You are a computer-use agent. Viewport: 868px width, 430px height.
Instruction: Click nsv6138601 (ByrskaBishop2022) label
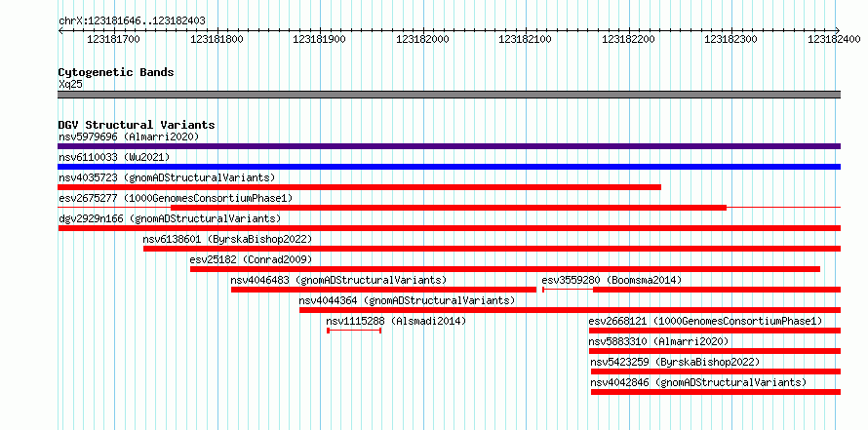pyautogui.click(x=227, y=239)
